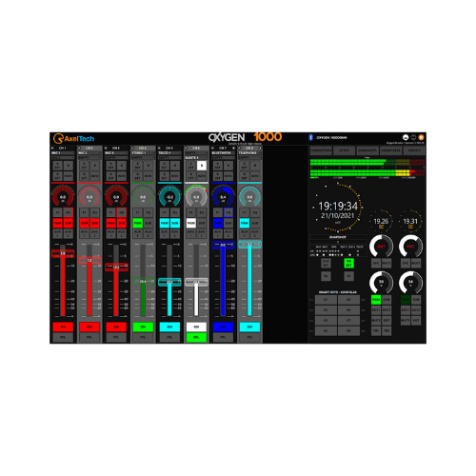Click the 19.26 timer dial
Viewport: 476px width, 476px height.
click(x=381, y=221)
